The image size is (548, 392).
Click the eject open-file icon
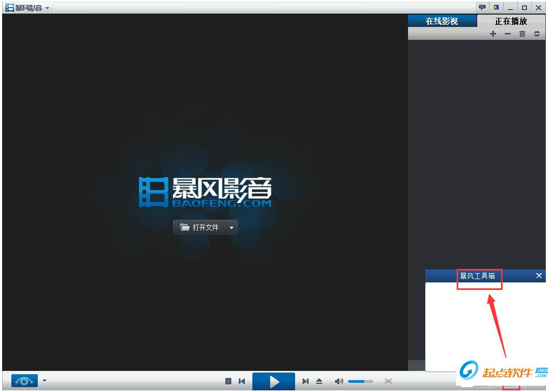coord(319,381)
